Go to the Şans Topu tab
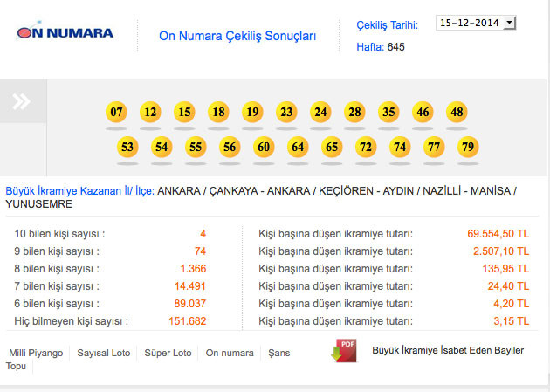Image resolution: width=550 pixels, height=392 pixels. (278, 353)
